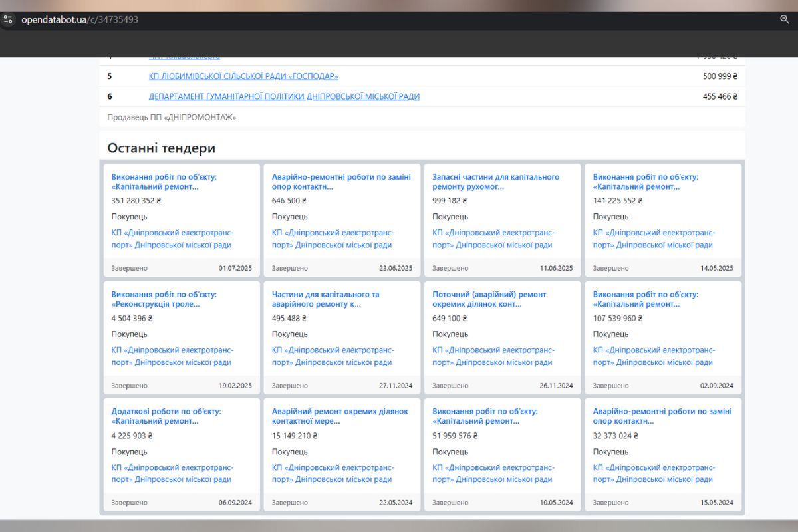This screenshot has height=532, width=798.
Task: Open the tender title priced 646 500 ₴
Action: 341,182
